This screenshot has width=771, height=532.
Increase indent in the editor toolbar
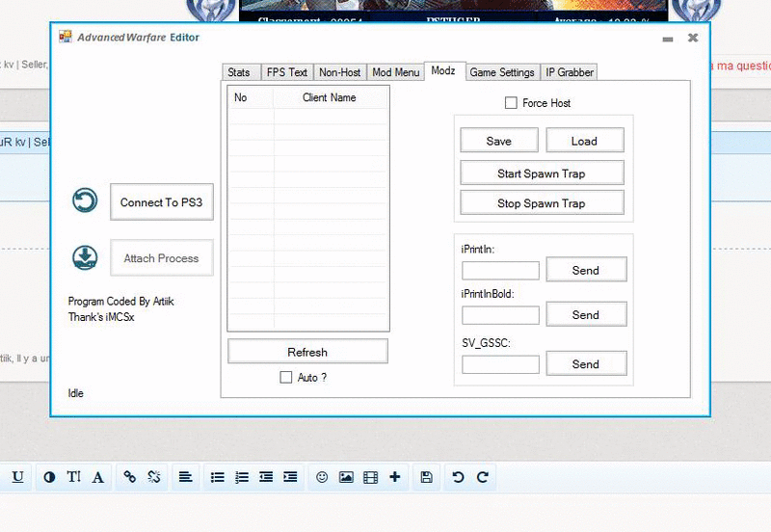pos(290,477)
